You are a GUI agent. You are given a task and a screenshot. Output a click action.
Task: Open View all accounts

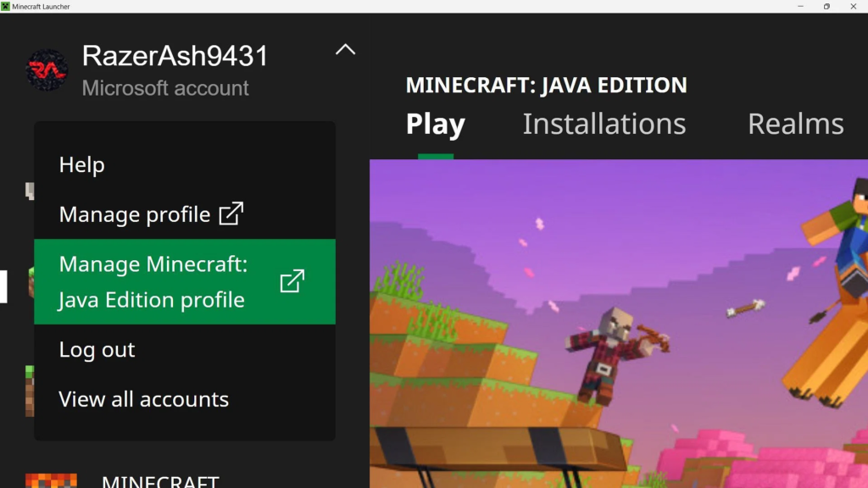point(143,398)
